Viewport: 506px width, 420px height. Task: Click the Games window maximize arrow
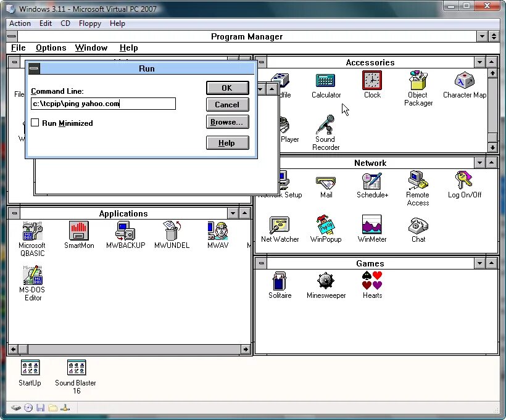(x=491, y=263)
